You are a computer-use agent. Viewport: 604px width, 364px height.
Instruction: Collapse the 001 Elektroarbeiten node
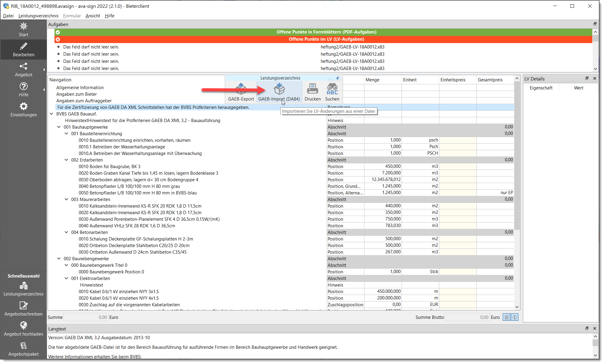[66, 278]
